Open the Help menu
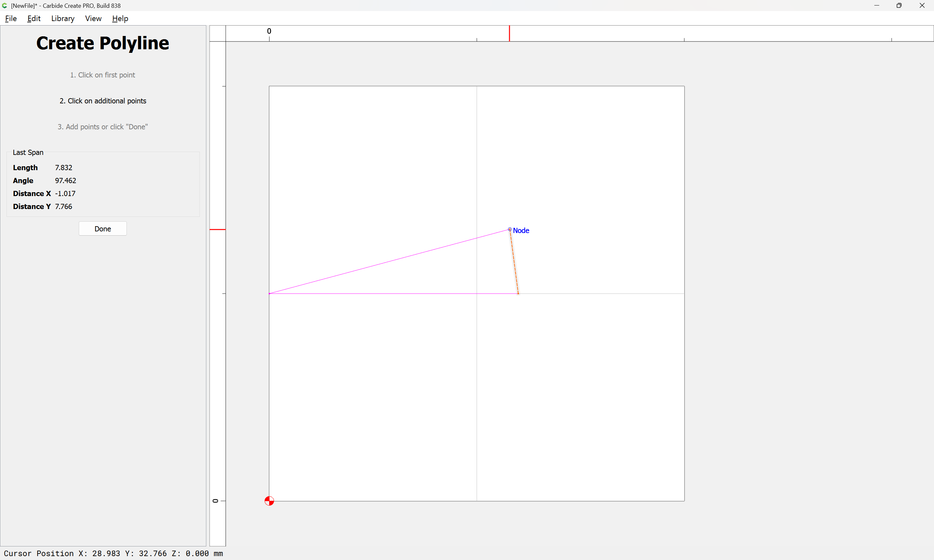The height and width of the screenshot is (560, 934). click(x=120, y=18)
